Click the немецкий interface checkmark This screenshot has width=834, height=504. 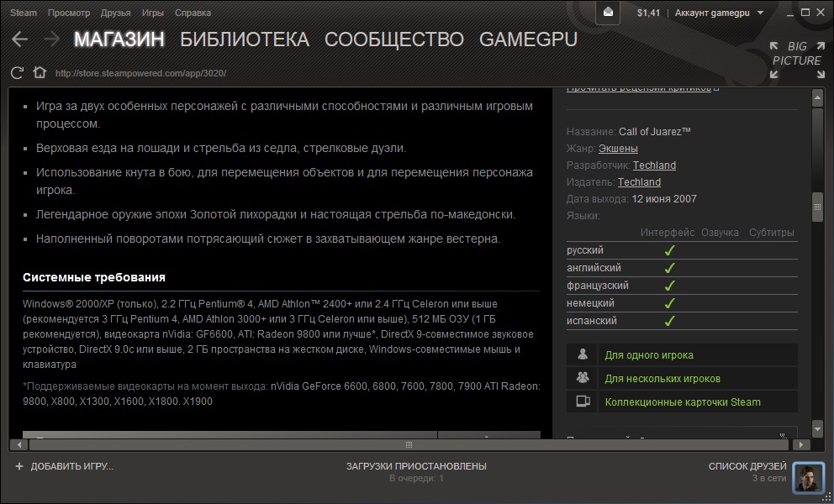pos(670,303)
